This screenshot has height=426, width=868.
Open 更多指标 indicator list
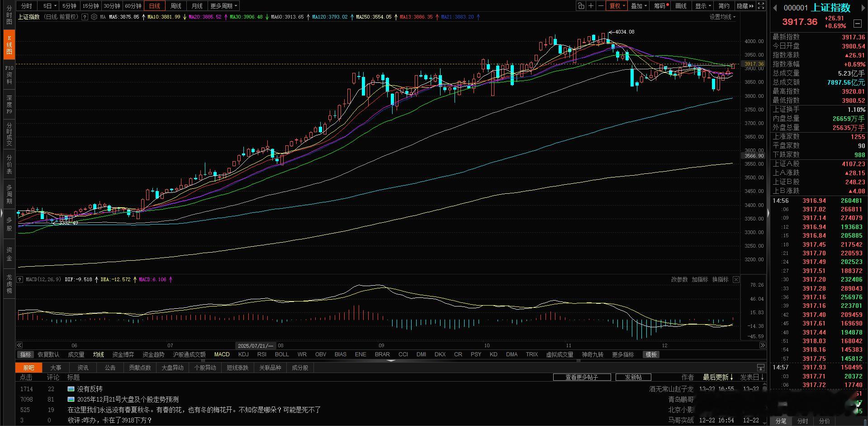point(623,354)
